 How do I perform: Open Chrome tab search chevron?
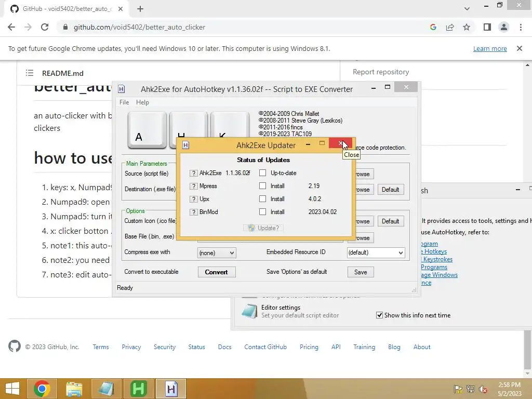tap(467, 9)
